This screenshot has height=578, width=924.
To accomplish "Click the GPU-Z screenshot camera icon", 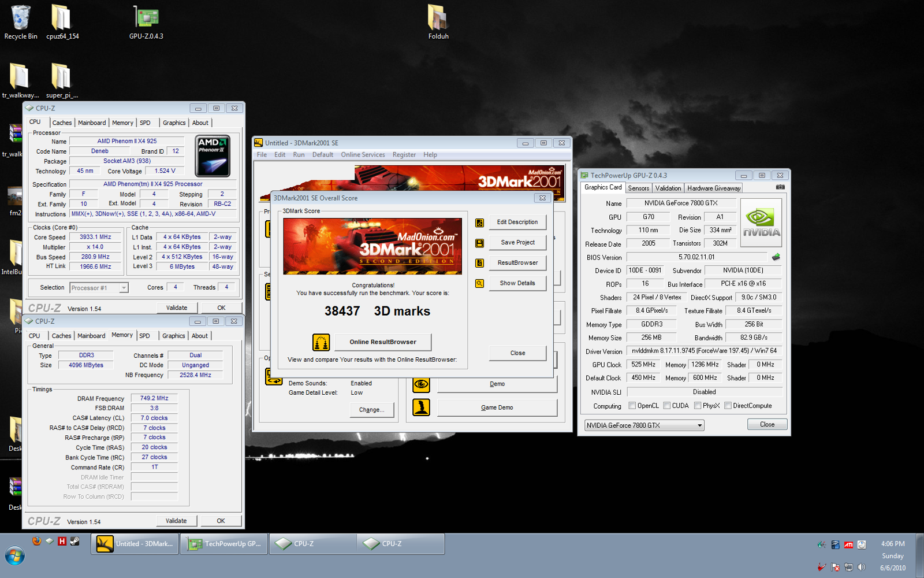I will point(780,187).
